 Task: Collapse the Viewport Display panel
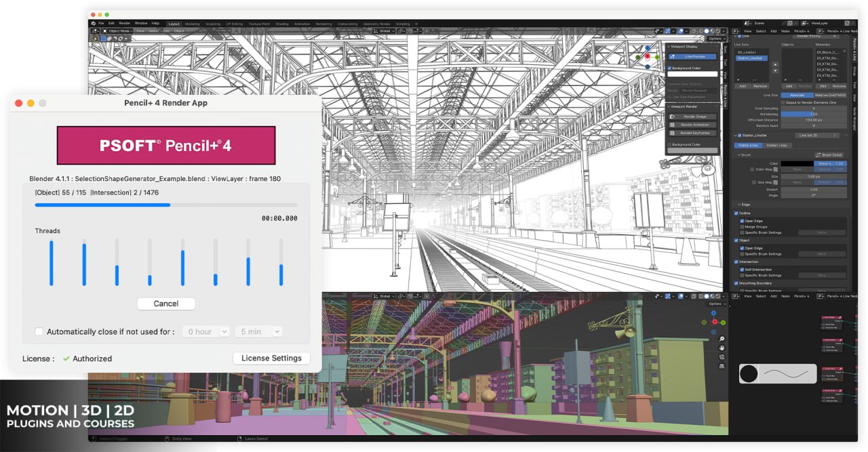coord(667,47)
